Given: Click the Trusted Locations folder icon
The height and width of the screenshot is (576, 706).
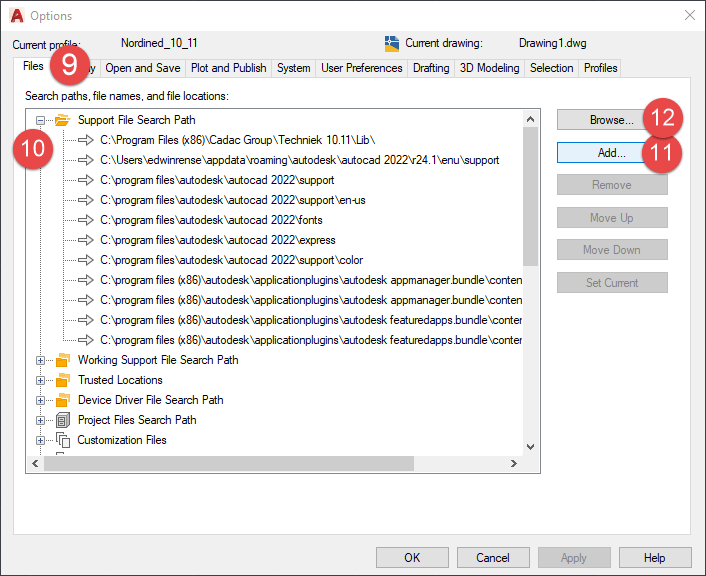Looking at the screenshot, I should click(63, 380).
